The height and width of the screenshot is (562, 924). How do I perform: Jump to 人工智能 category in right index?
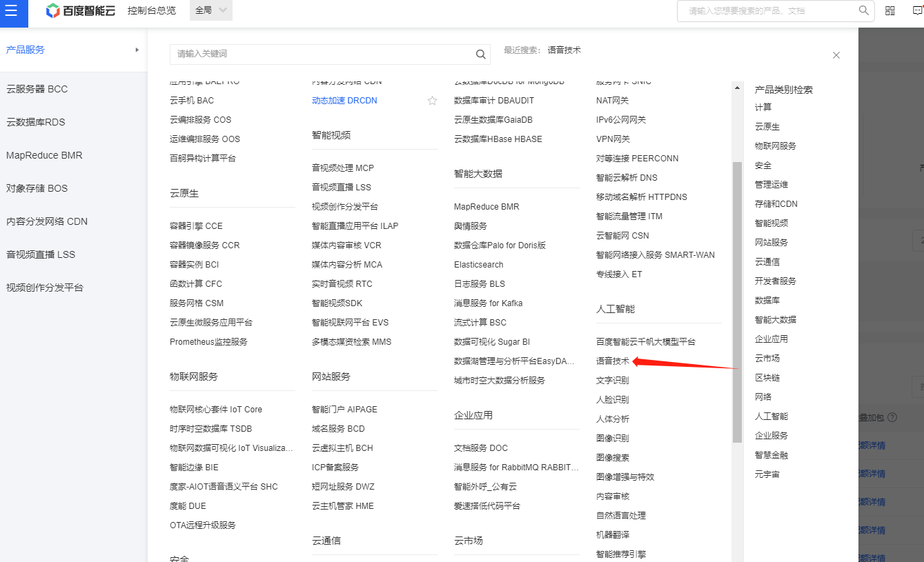[x=771, y=417]
